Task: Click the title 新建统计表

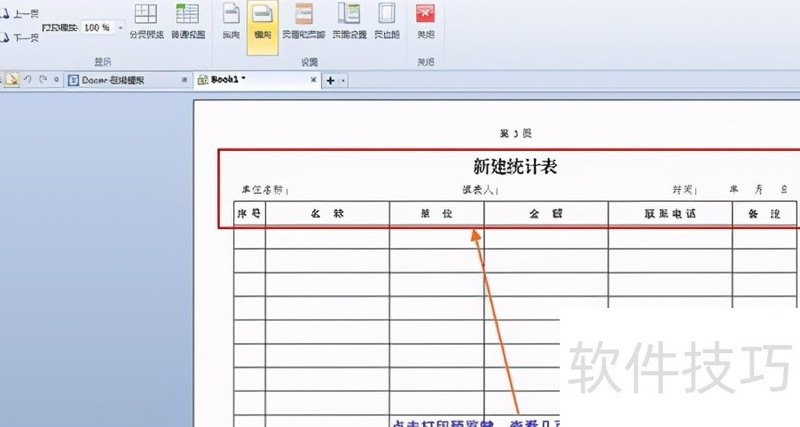Action: 515,166
